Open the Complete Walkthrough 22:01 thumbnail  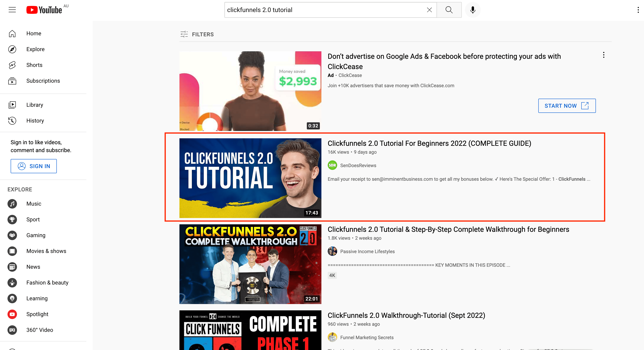[x=250, y=264]
